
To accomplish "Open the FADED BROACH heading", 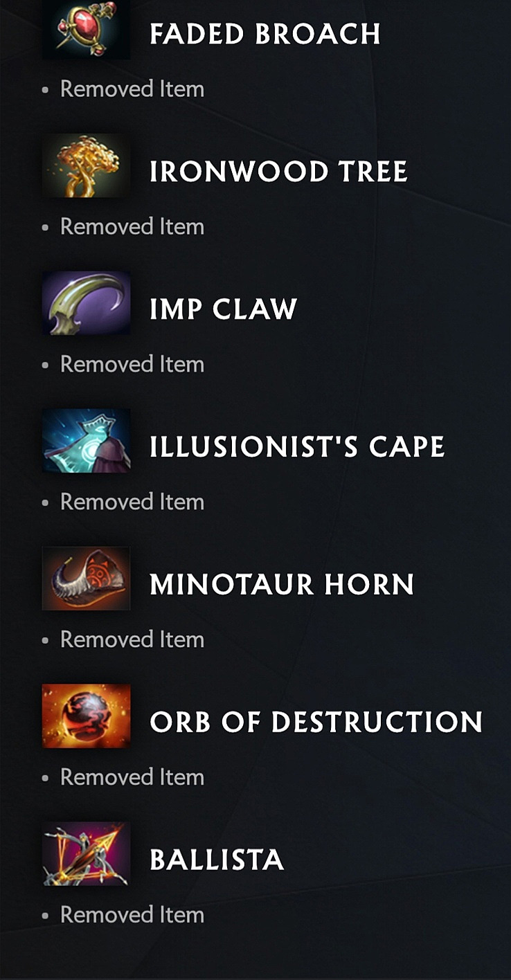I will point(265,34).
